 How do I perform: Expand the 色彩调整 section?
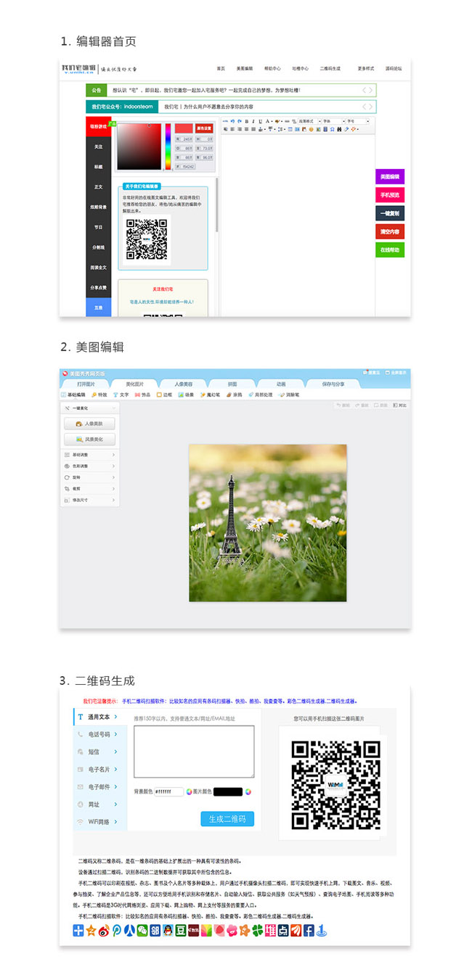click(x=89, y=466)
